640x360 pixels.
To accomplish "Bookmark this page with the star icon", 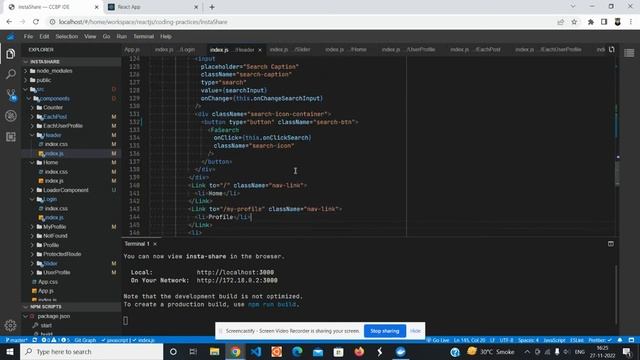I will 574,22.
